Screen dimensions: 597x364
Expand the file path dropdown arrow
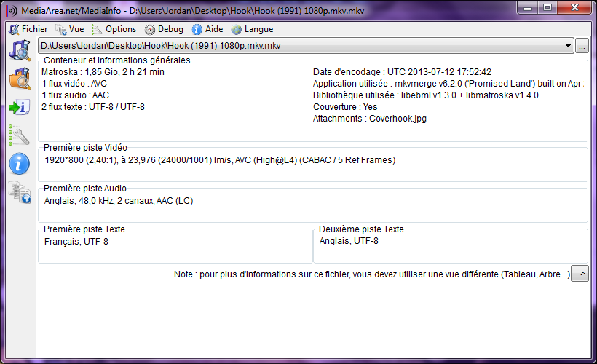(x=568, y=46)
